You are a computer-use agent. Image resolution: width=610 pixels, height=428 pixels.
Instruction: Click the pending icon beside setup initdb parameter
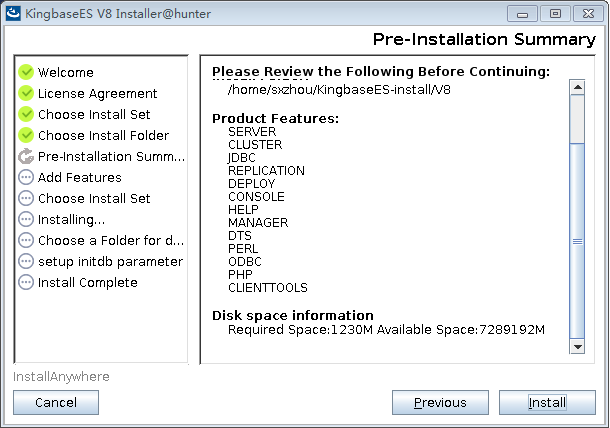(x=26, y=261)
